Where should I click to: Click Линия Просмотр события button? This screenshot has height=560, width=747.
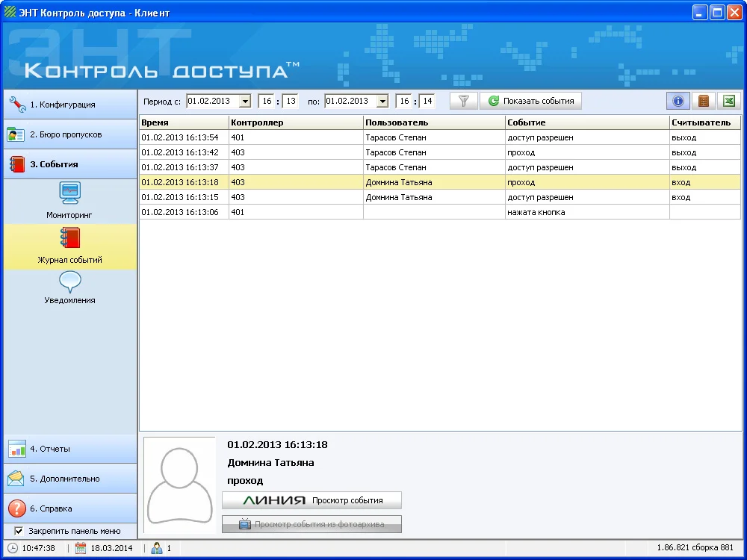pyautogui.click(x=311, y=500)
